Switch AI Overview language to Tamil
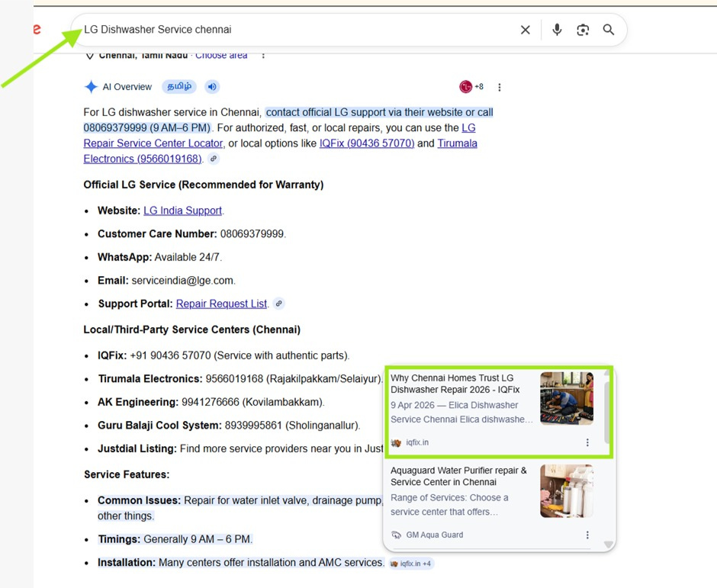The height and width of the screenshot is (588, 717). [179, 86]
